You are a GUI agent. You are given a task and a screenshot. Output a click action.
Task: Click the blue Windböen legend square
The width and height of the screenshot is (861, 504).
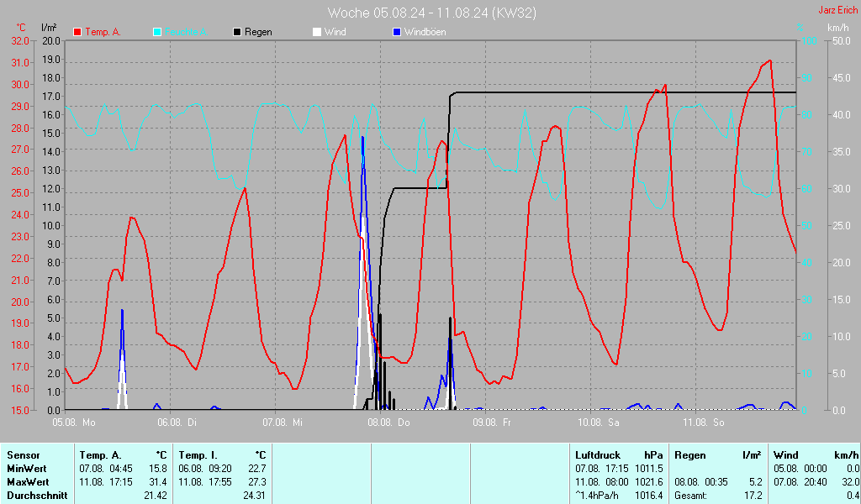click(x=397, y=32)
